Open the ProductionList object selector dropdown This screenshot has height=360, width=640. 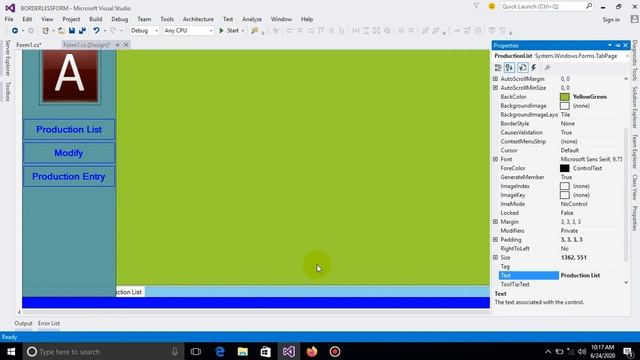pyautogui.click(x=627, y=56)
